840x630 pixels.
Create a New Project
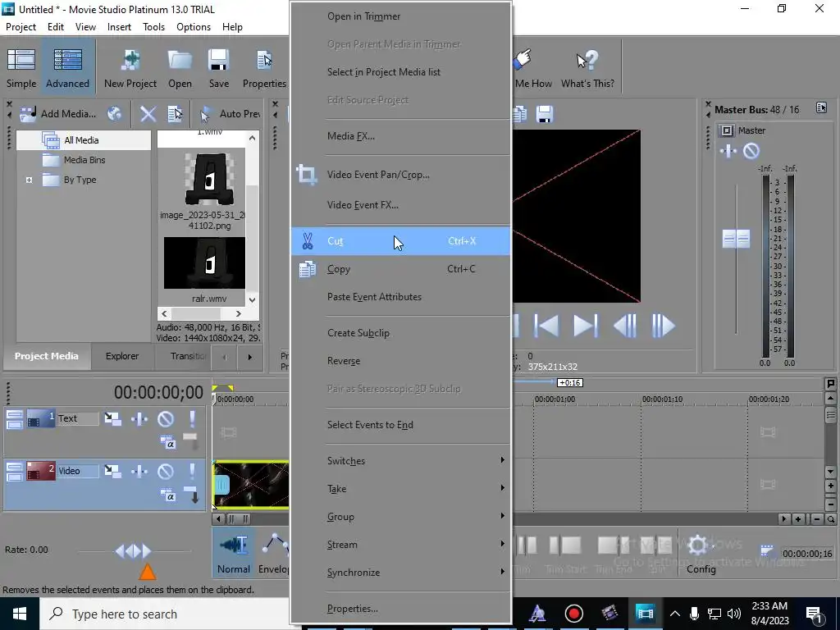[130, 68]
